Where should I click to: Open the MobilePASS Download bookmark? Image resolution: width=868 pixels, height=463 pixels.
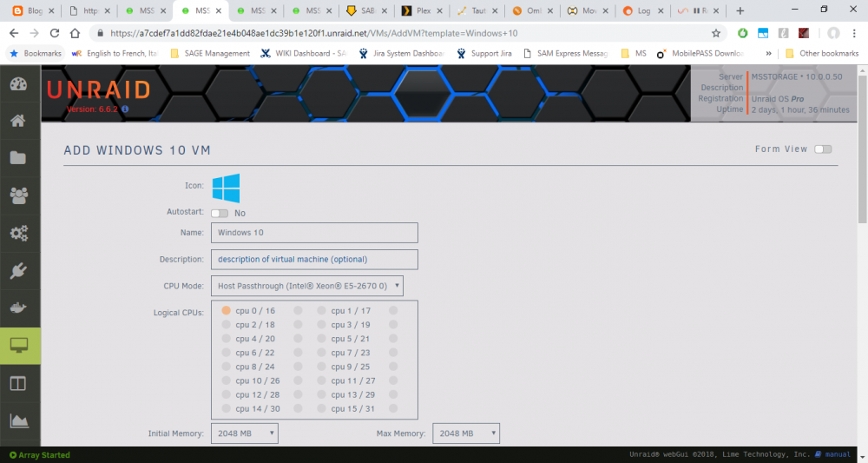700,53
